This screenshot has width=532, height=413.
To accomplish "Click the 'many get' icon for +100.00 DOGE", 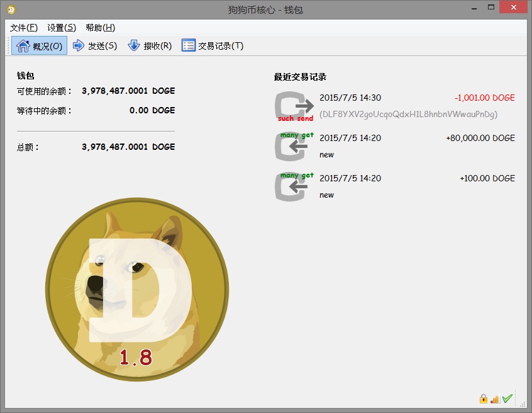I will [294, 186].
